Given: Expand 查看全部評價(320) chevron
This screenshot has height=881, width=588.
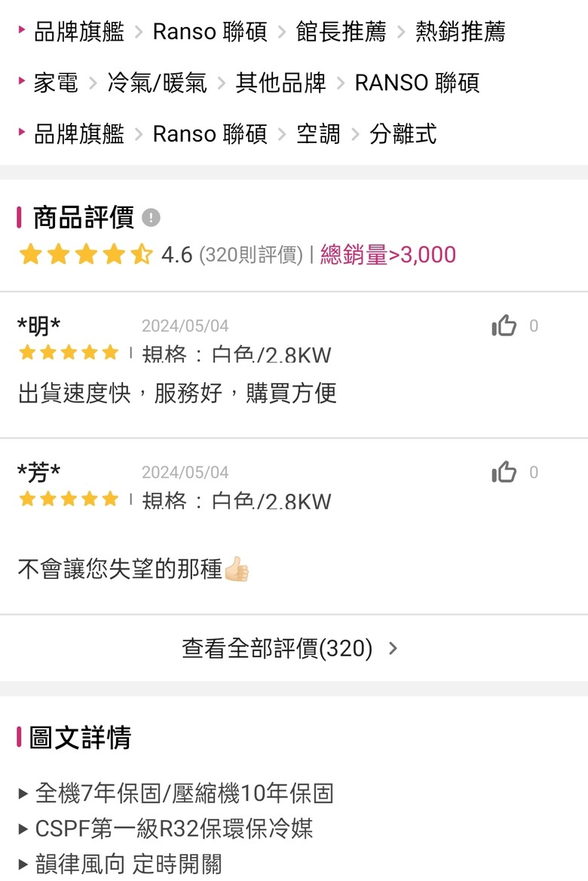Looking at the screenshot, I should (393, 648).
